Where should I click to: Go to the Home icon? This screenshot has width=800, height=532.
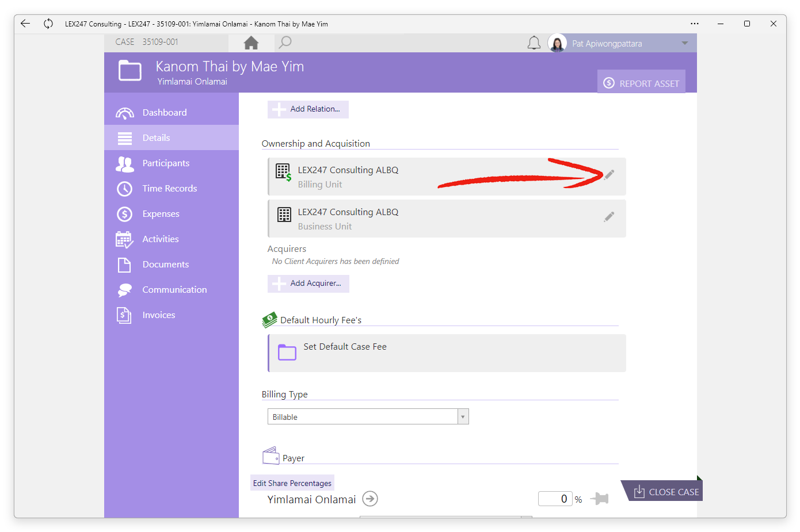(x=251, y=43)
